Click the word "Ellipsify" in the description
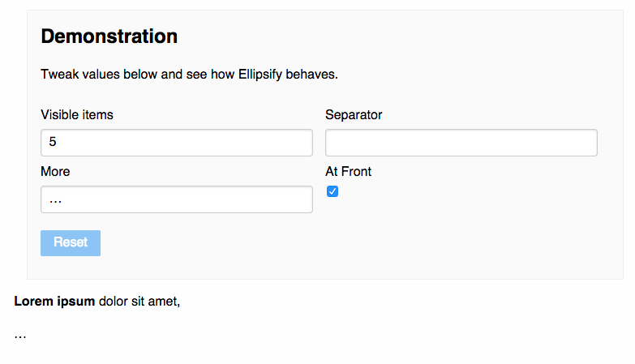 [x=260, y=75]
